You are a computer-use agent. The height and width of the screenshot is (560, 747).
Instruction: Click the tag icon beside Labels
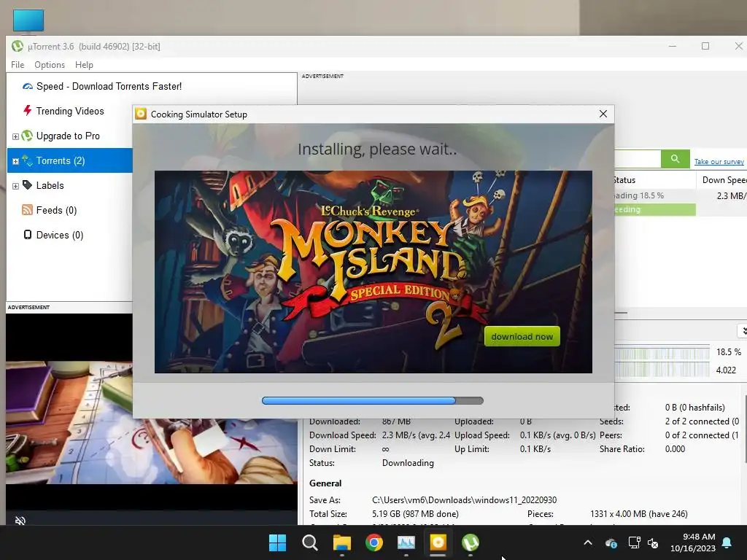(27, 184)
